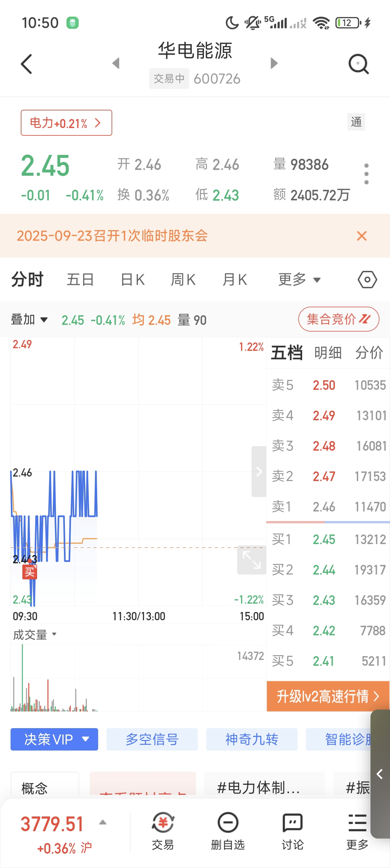
Task: Tap the 卖3 2.48 row
Action: tap(328, 446)
